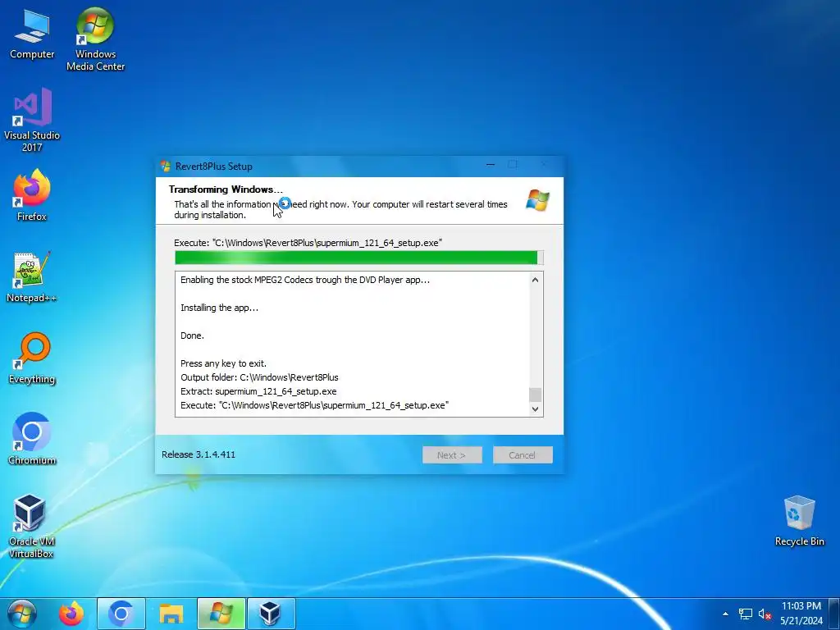The image size is (840, 630).
Task: Select the Visual Studio 2017 desktop icon
Action: 32,120
